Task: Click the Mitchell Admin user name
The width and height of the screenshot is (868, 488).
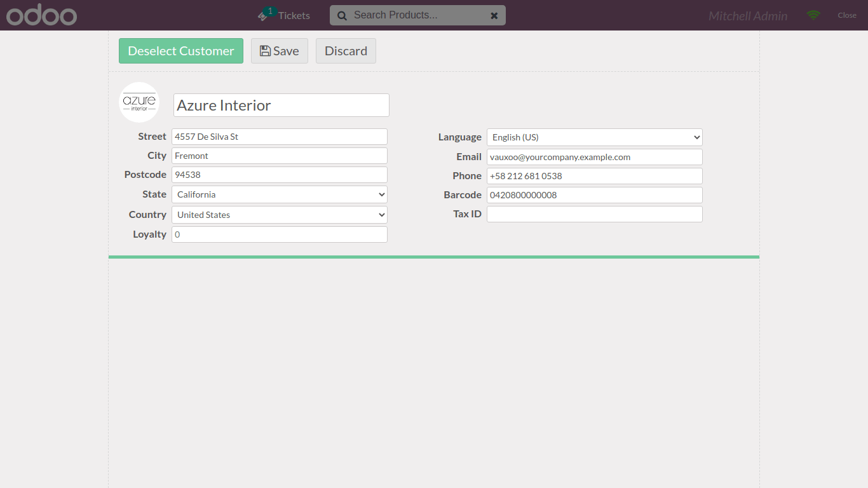Action: (748, 16)
